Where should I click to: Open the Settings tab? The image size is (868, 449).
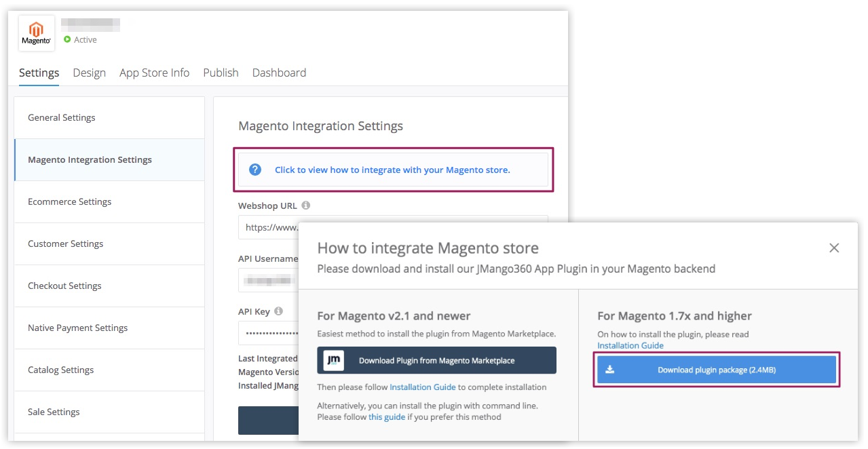(x=39, y=73)
